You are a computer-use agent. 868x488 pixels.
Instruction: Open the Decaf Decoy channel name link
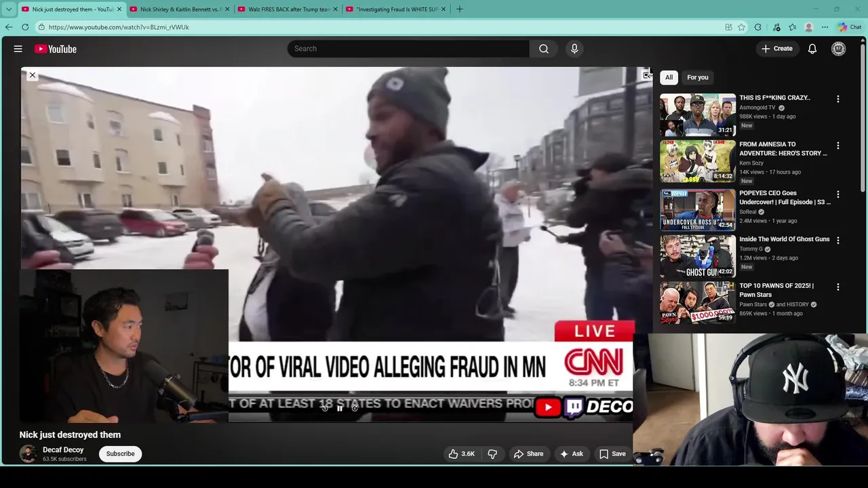[63, 450]
